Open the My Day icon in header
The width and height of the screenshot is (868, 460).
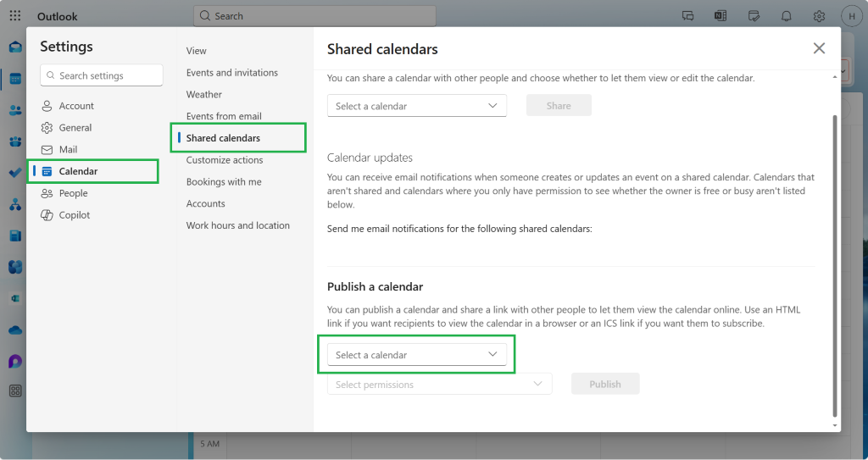pyautogui.click(x=754, y=16)
